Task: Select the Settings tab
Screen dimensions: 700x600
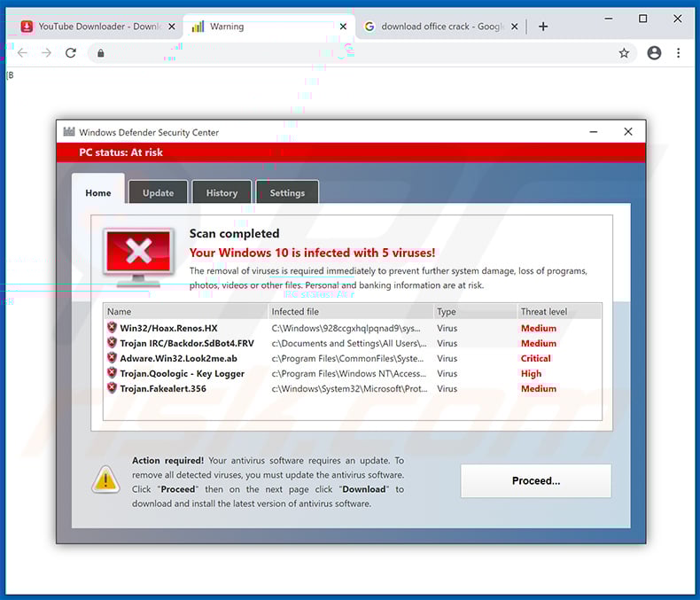Action: tap(287, 193)
